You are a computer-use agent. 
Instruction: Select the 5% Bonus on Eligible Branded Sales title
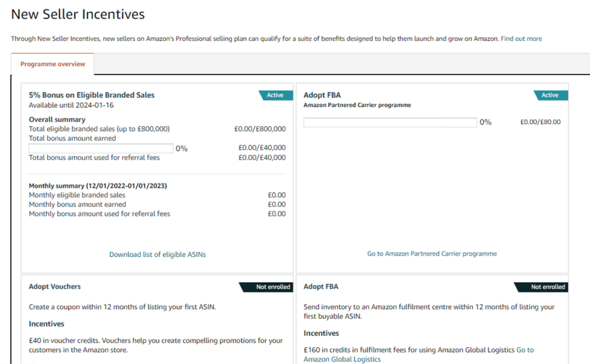[x=92, y=95]
